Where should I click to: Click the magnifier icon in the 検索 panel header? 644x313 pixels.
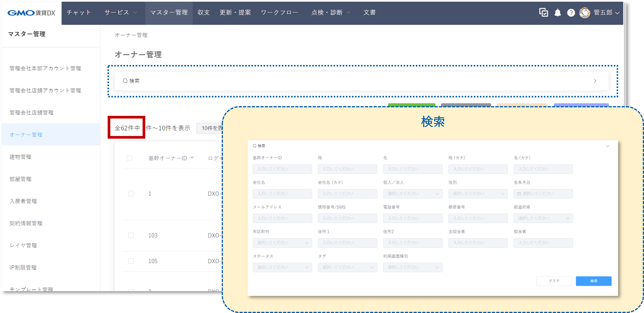pyautogui.click(x=254, y=146)
